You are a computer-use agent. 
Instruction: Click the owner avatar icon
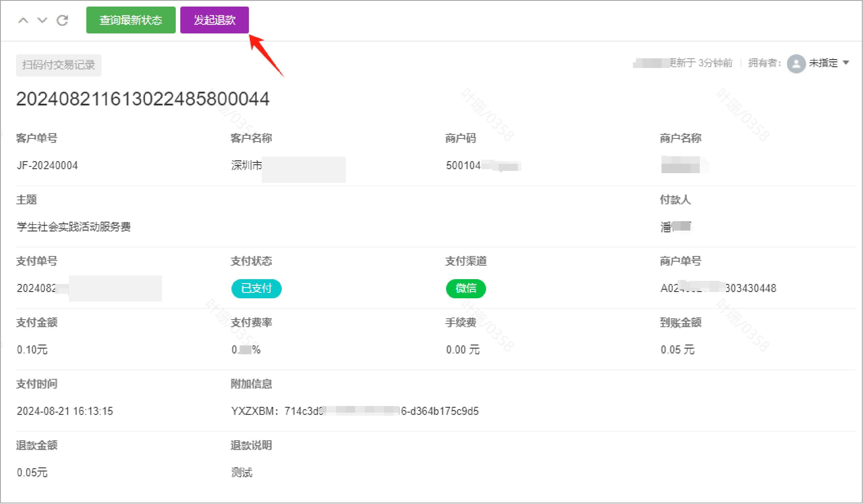796,63
